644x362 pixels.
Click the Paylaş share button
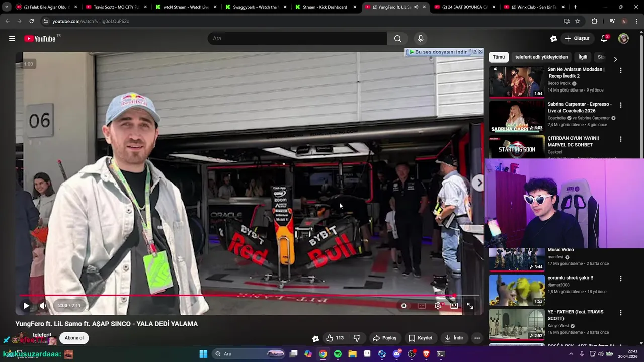click(384, 338)
